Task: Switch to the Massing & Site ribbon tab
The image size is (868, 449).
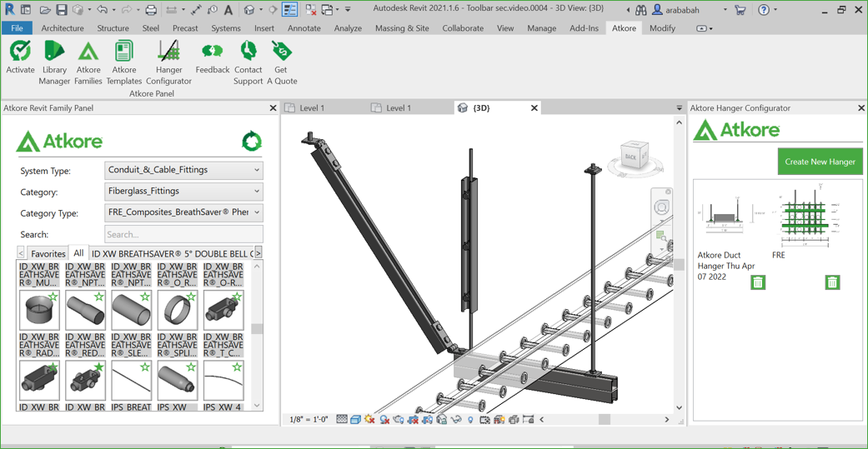Action: click(401, 28)
